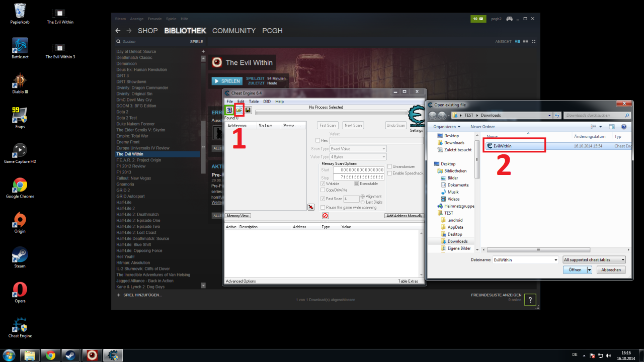Toggle the preview pane icon in file dialog
This screenshot has height=362, width=644.
(x=612, y=127)
